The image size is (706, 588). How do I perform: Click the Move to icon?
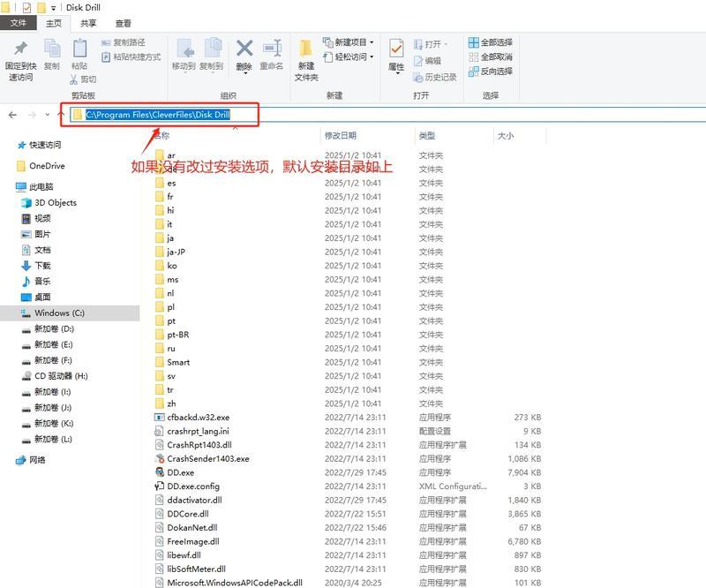[184, 49]
